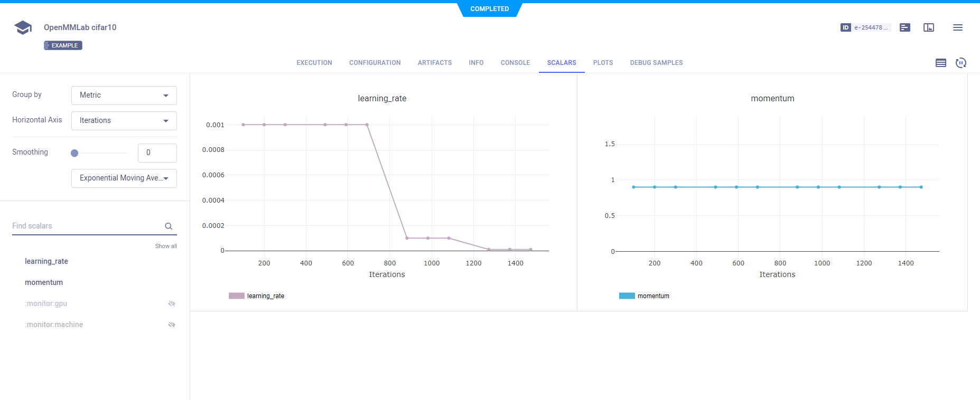The image size is (980, 400).
Task: Click the Show all link
Action: tap(166, 246)
